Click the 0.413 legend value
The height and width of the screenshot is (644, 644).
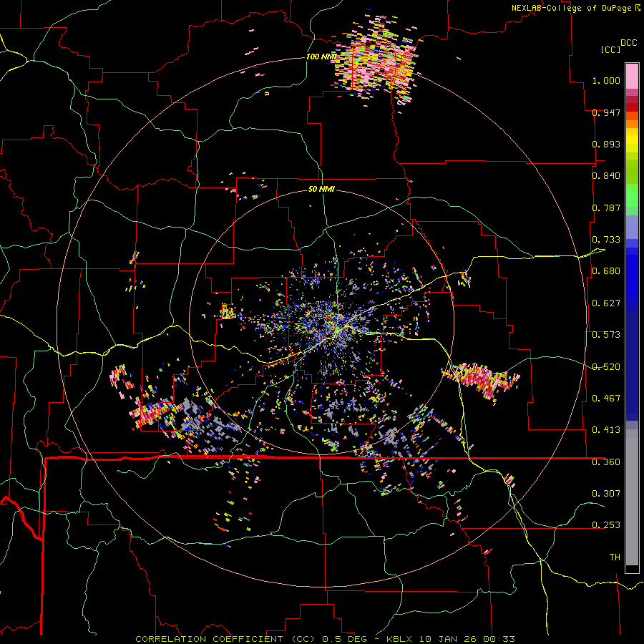(606, 430)
